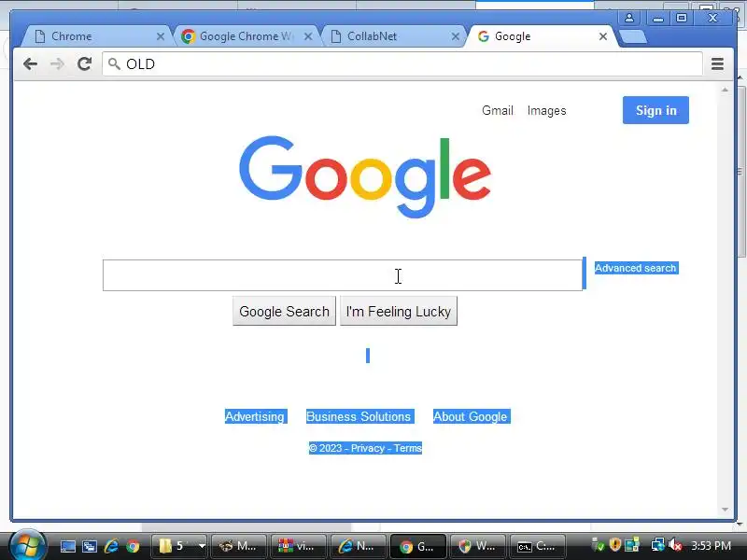747x560 pixels.
Task: Open the Terms link in the footer
Action: coord(407,448)
